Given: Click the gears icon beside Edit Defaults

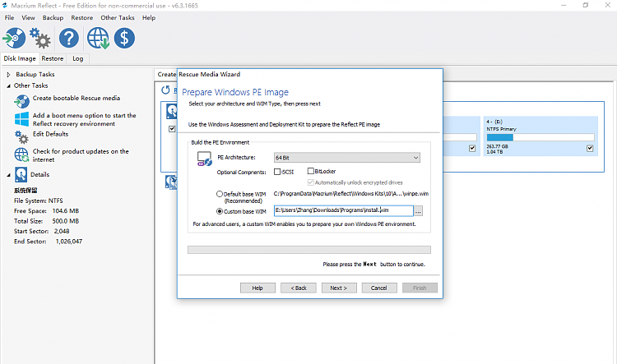Looking at the screenshot, I should tap(21, 137).
